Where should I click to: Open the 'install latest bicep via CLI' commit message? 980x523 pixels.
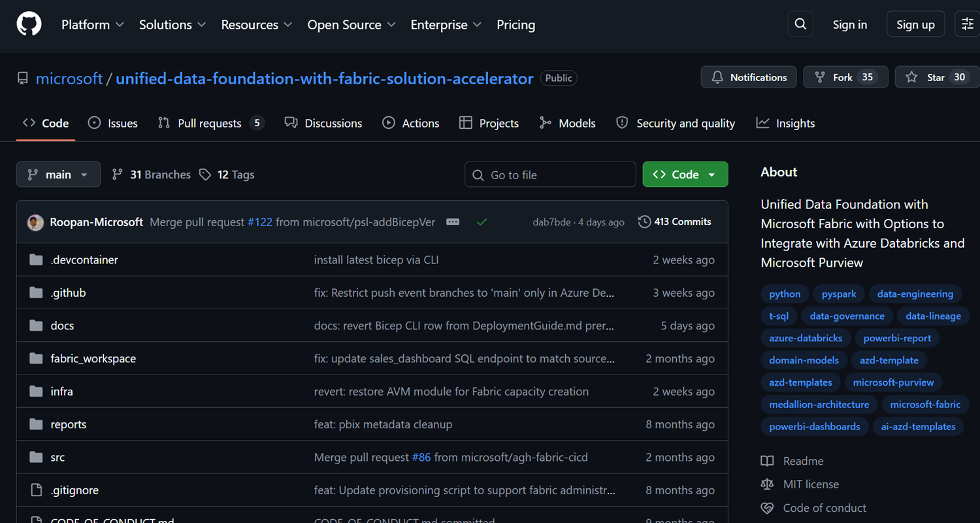tap(376, 260)
